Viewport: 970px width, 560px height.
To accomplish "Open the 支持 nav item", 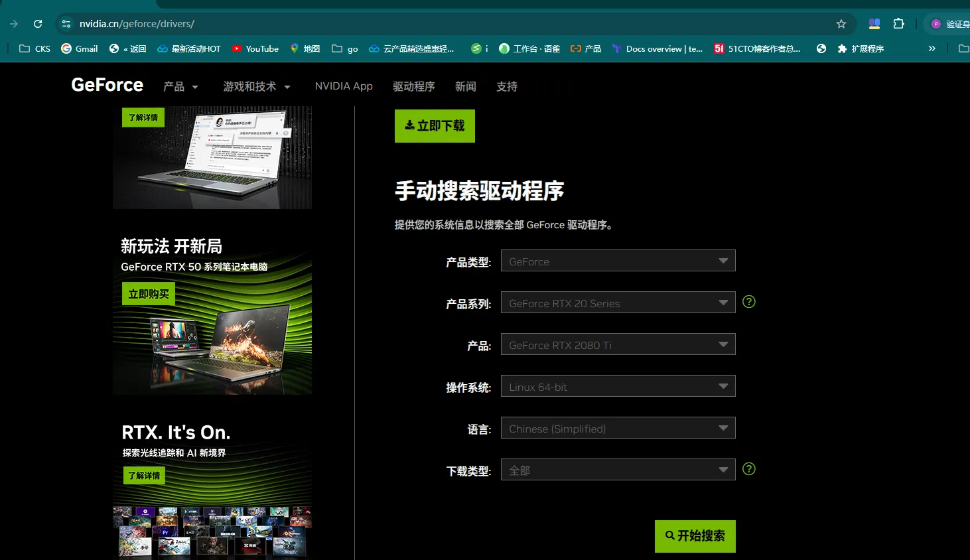I will (507, 86).
